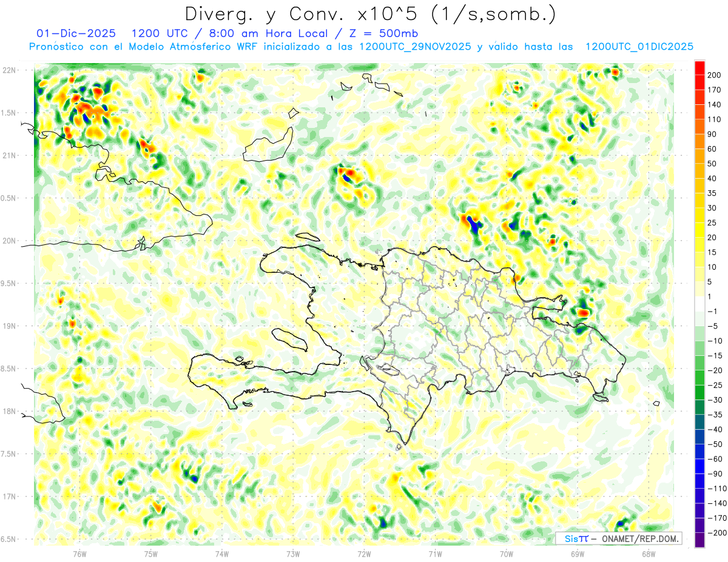
Task: Click the '22N' latitude label
Action: tap(9, 70)
